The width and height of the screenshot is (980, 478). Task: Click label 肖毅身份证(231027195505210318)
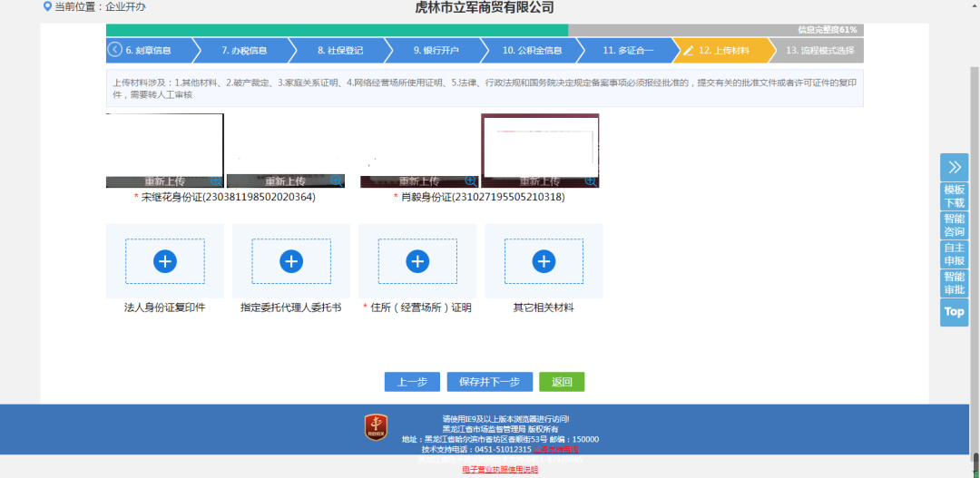click(483, 198)
